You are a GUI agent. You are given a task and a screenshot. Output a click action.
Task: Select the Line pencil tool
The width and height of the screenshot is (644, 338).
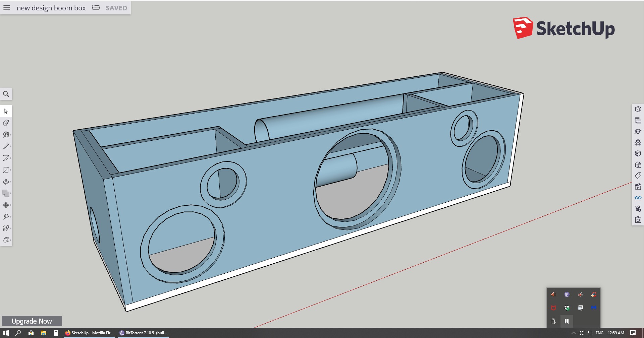[6, 146]
